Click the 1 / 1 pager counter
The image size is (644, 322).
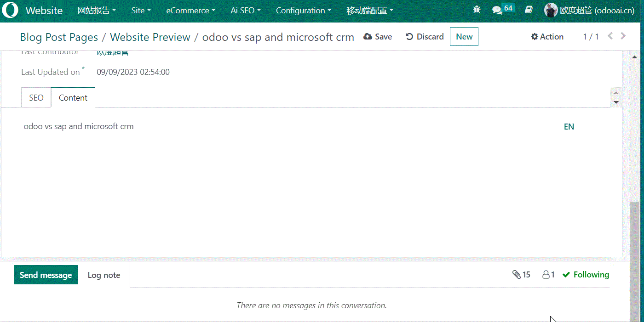pos(591,37)
